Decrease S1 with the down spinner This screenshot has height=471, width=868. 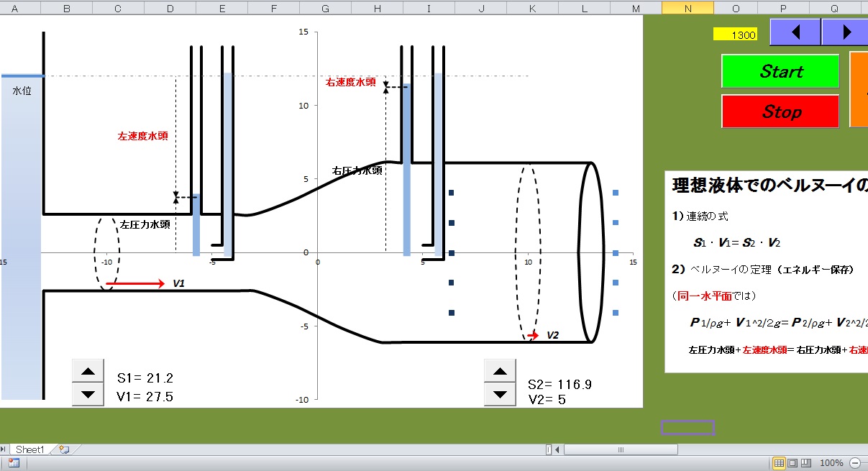coord(88,394)
